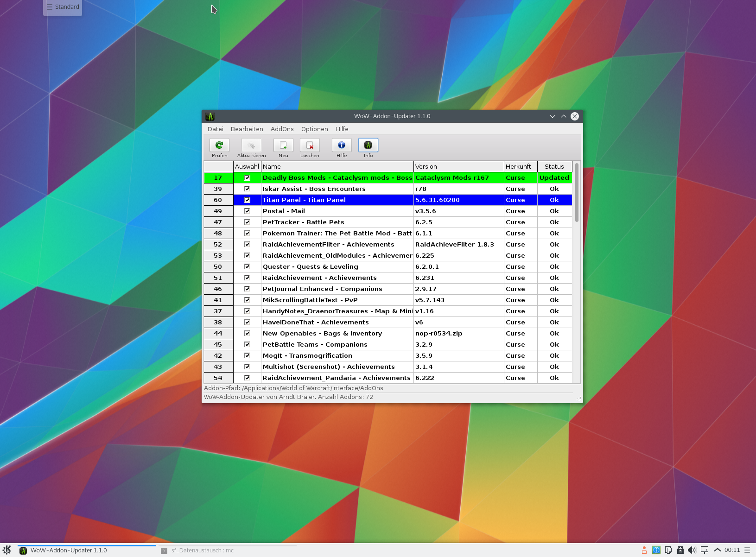Image resolution: width=756 pixels, height=557 pixels.
Task: Toggle checkbox for PetTracker - Battle Pets
Action: click(247, 222)
